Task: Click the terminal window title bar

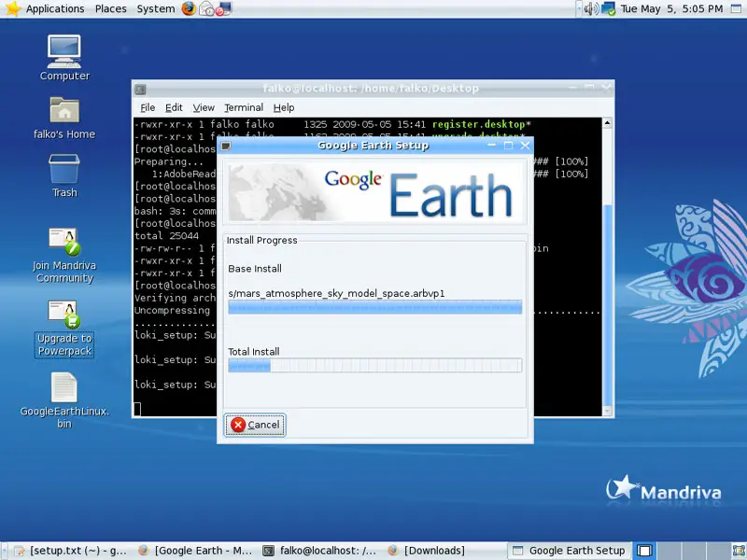Action: point(373,89)
